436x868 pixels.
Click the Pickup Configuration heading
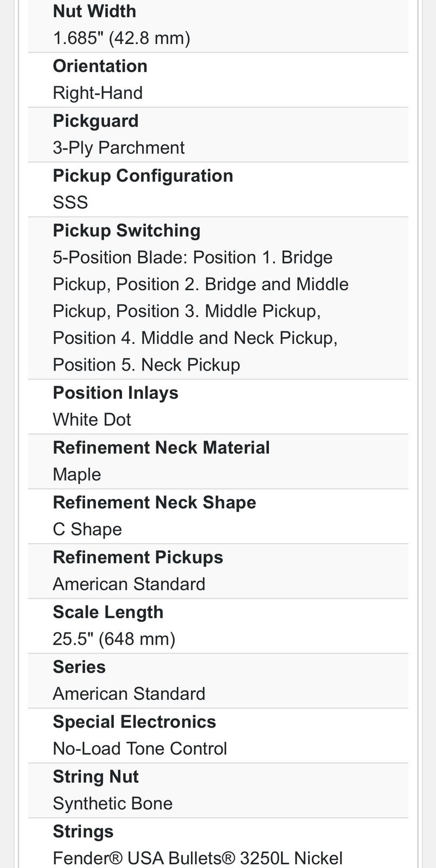tap(143, 176)
